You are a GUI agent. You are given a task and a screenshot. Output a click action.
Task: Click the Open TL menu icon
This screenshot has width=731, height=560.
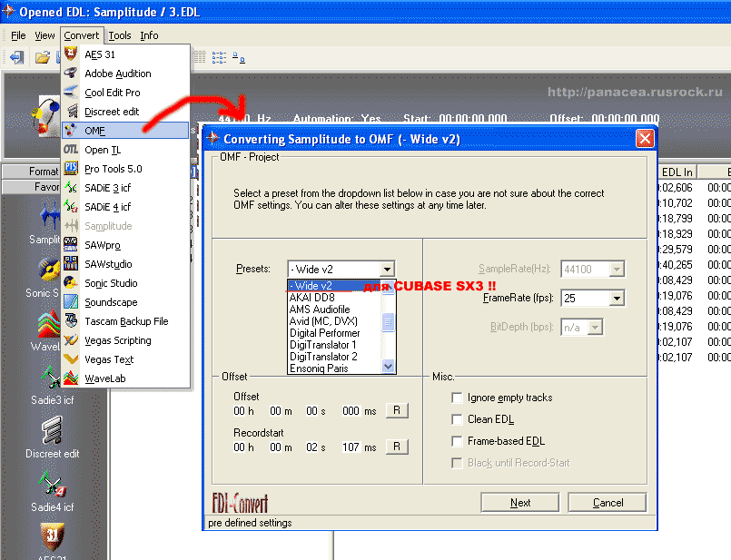(x=71, y=150)
